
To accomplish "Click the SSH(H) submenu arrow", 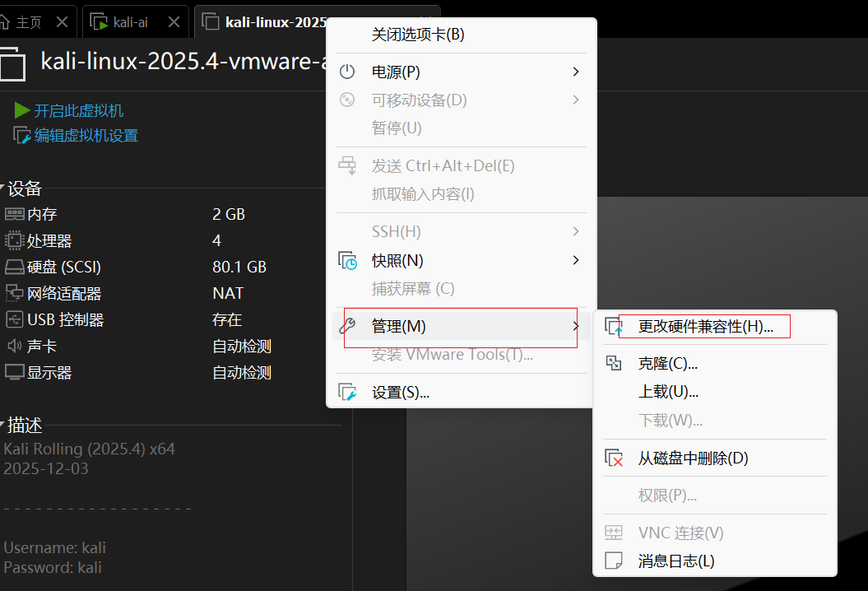I will 576,231.
